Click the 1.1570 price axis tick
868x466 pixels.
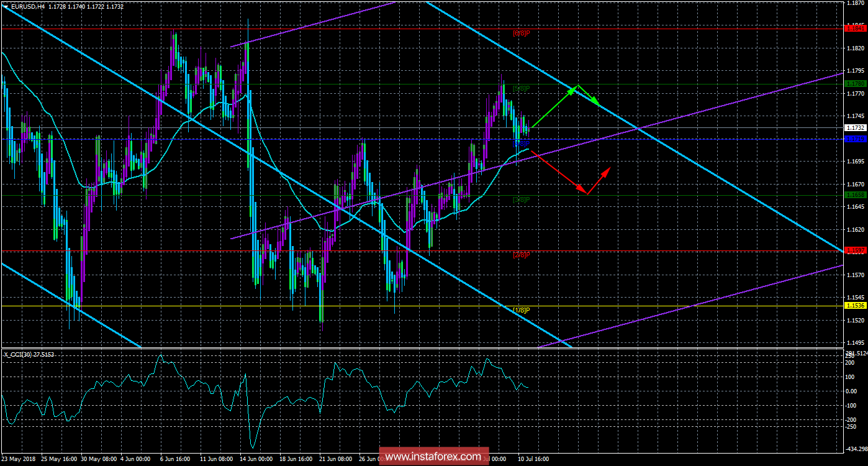pyautogui.click(x=855, y=275)
